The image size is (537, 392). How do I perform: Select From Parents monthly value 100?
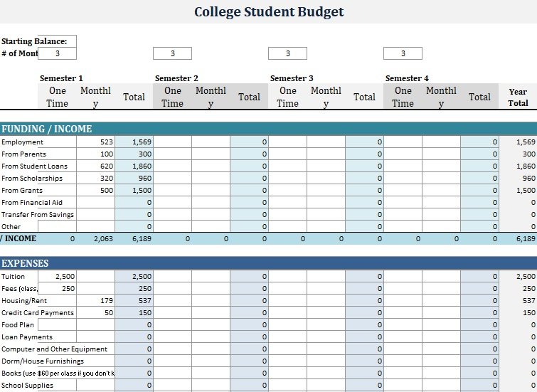[x=95, y=154]
